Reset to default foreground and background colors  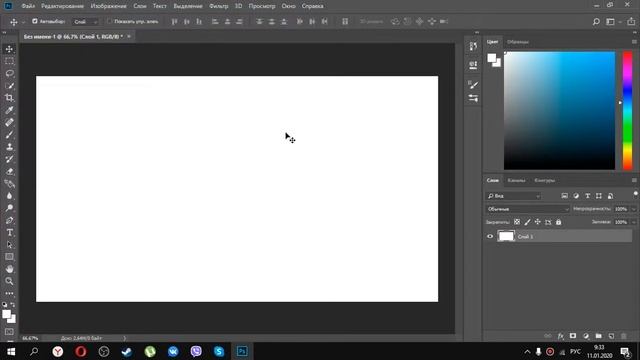pos(4,304)
